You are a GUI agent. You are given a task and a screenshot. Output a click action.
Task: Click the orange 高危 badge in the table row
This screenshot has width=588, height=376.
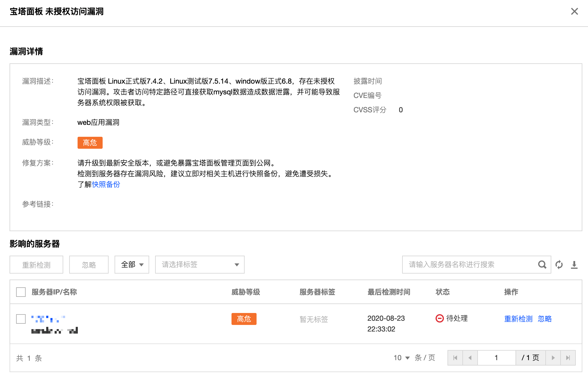(x=244, y=319)
